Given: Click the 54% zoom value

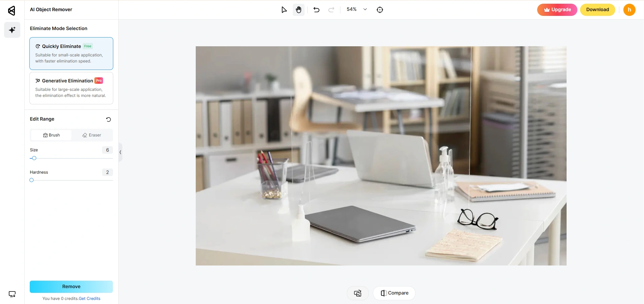Looking at the screenshot, I should 352,9.
